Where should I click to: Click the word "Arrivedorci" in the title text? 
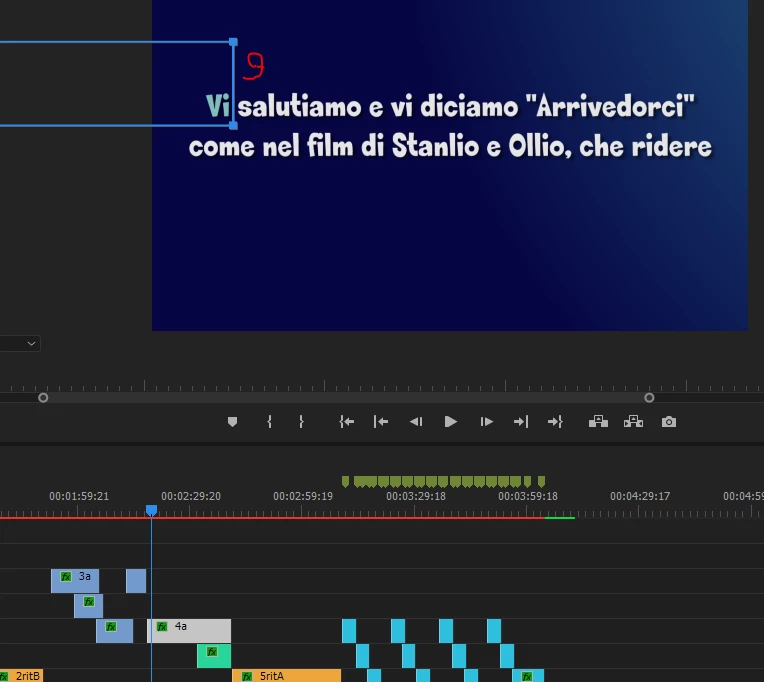(611, 105)
